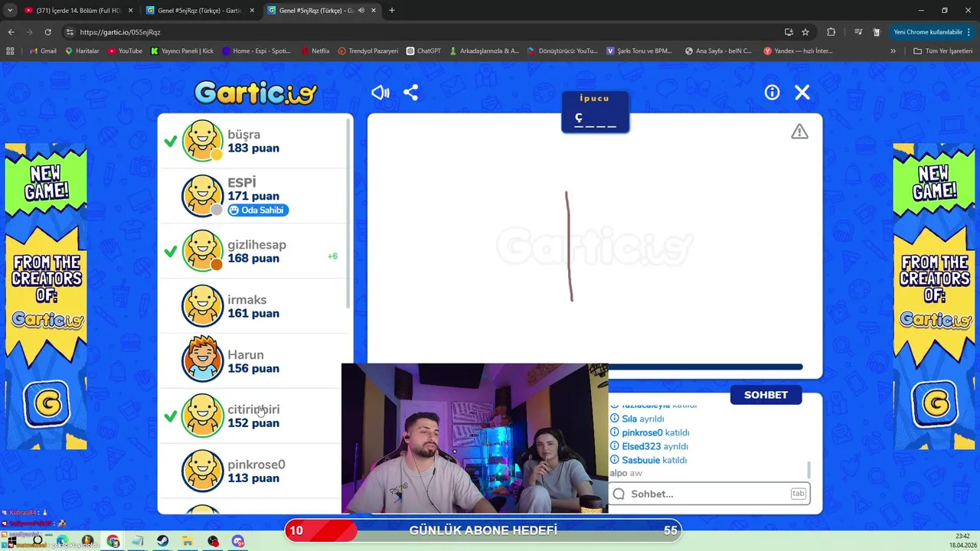
Task: Click the address bar URL gartic.io/055njRqz
Action: point(120,32)
